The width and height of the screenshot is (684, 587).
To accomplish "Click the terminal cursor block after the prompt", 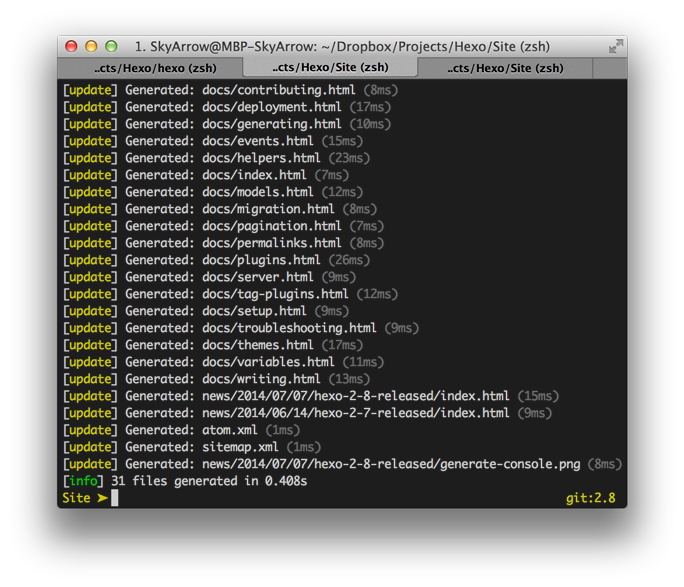I will [x=115, y=498].
